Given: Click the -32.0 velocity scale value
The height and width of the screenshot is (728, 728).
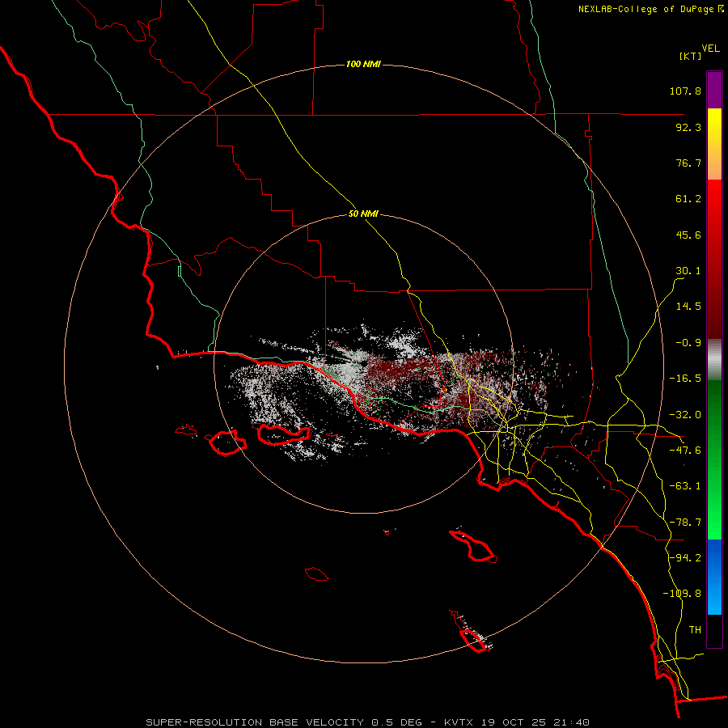Looking at the screenshot, I should [x=685, y=415].
